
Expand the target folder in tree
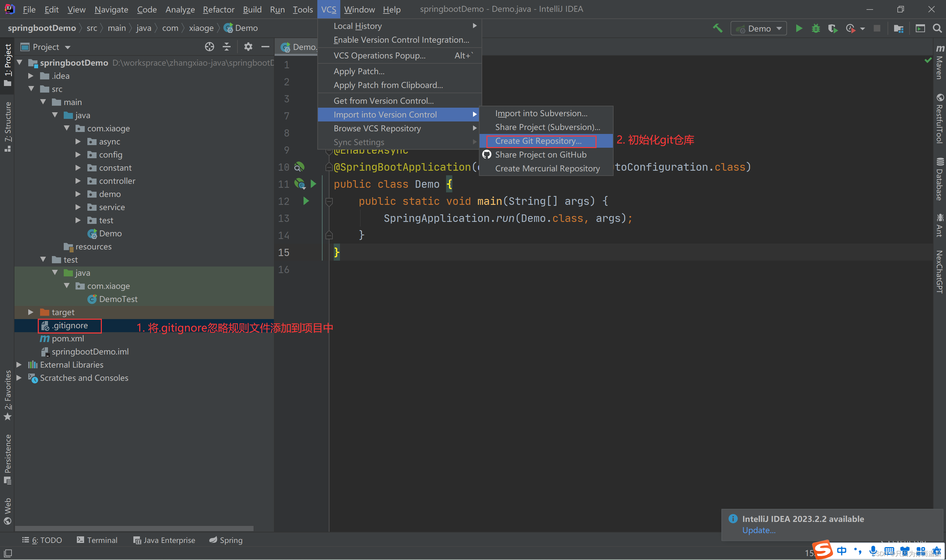point(31,312)
